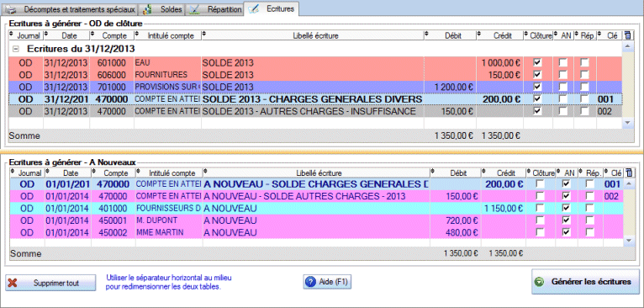Sort clôture table by Intitulé compte header
Image resolution: width=644 pixels, height=308 pixels.
coord(167,36)
